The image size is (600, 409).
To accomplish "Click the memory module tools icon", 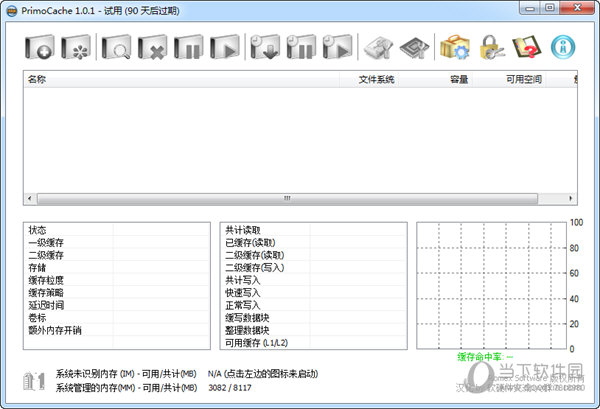I will pyautogui.click(x=378, y=48).
